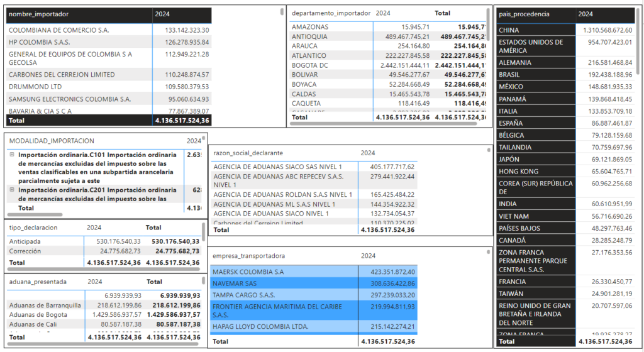Select the CAQUETA department row

(388, 103)
